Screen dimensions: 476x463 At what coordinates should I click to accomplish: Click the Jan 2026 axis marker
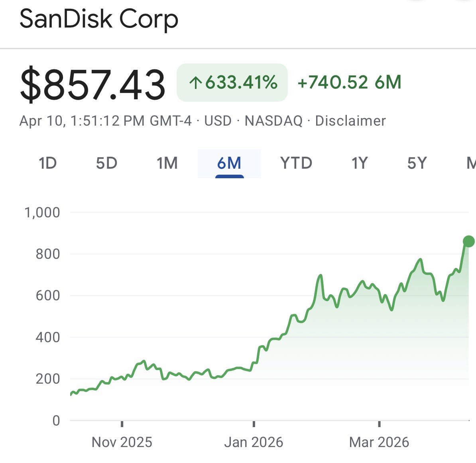click(254, 442)
